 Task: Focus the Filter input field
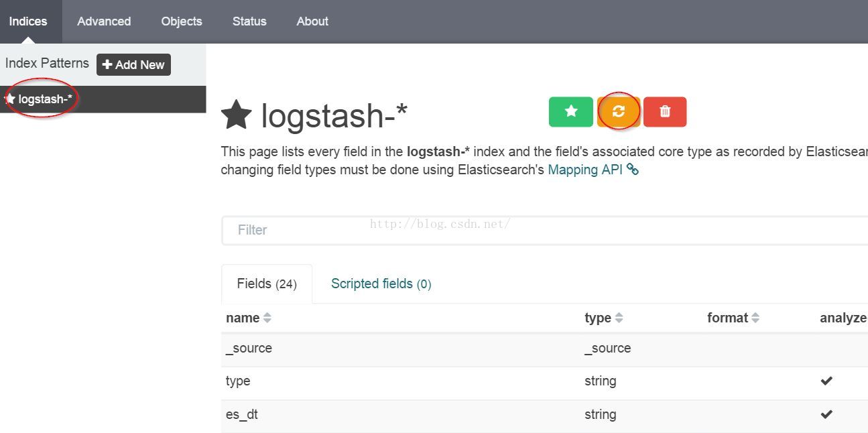544,230
